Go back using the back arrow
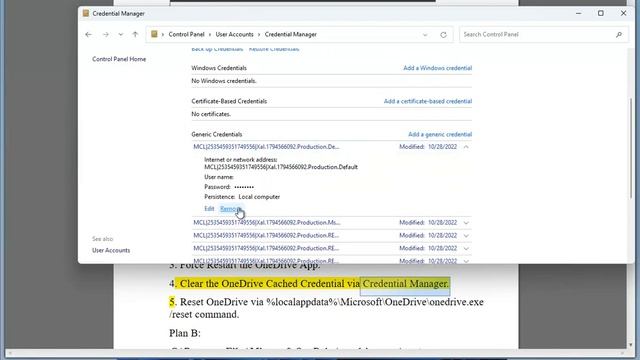640x360 pixels. [x=89, y=35]
